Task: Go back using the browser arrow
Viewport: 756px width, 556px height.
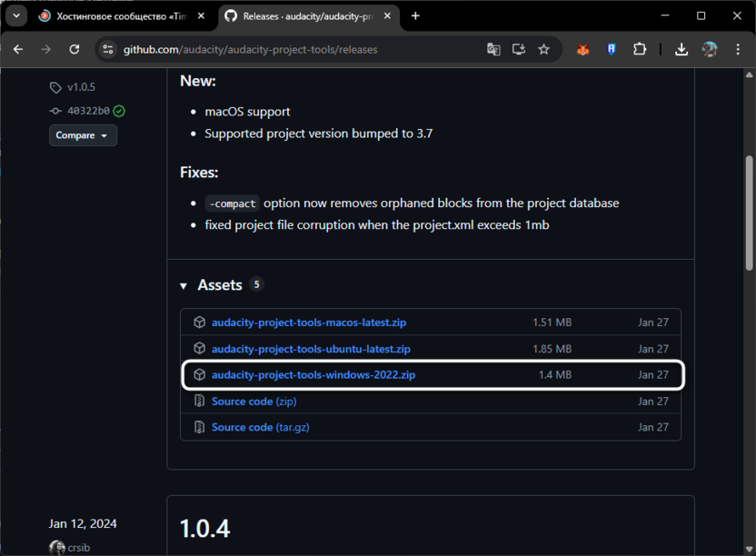Action: tap(18, 49)
